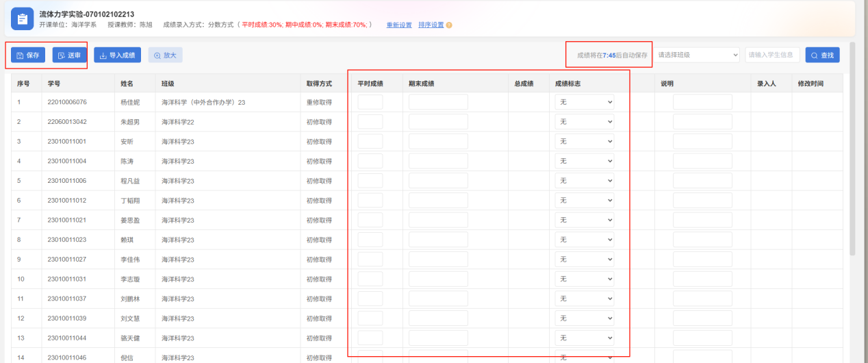Open 成绩标志 dropdown for 杨佳妮
The width and height of the screenshot is (868, 363).
click(585, 102)
